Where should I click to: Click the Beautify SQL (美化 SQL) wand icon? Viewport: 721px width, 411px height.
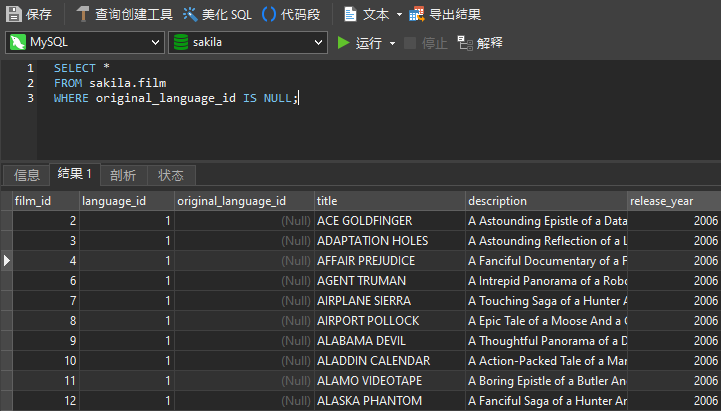tap(190, 14)
